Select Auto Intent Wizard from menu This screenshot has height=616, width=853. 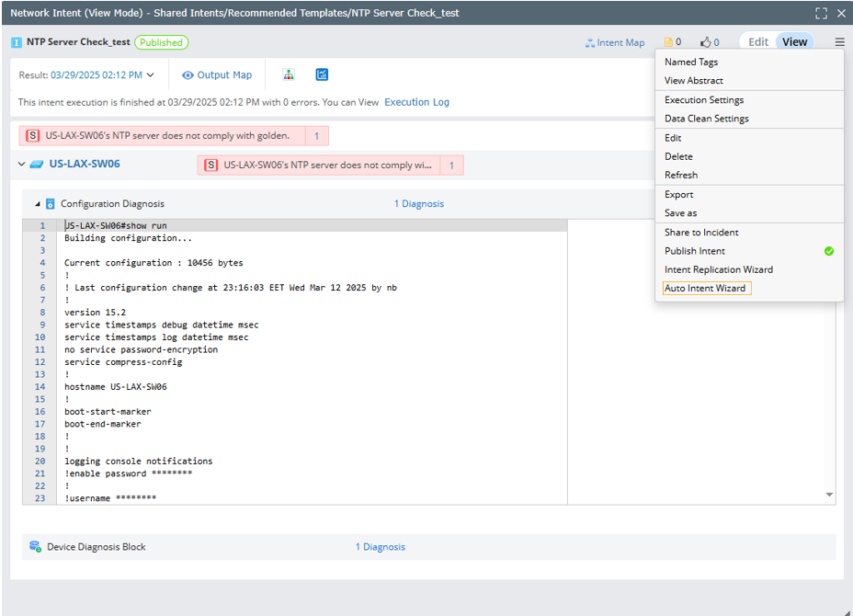tap(705, 288)
